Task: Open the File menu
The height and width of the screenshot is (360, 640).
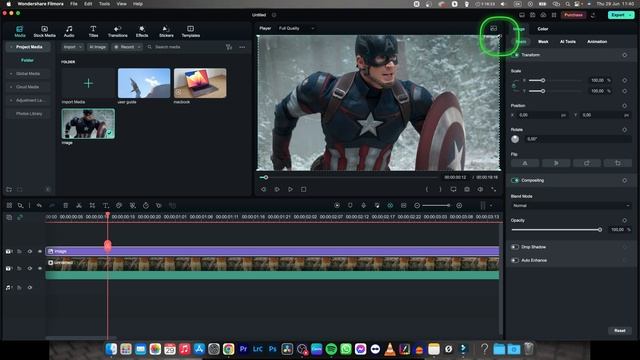Action: pyautogui.click(x=73, y=4)
